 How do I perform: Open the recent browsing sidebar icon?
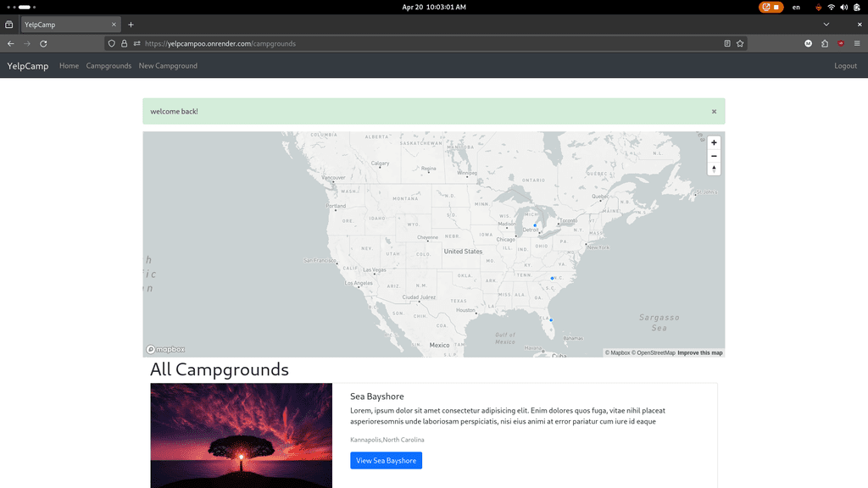click(8, 25)
